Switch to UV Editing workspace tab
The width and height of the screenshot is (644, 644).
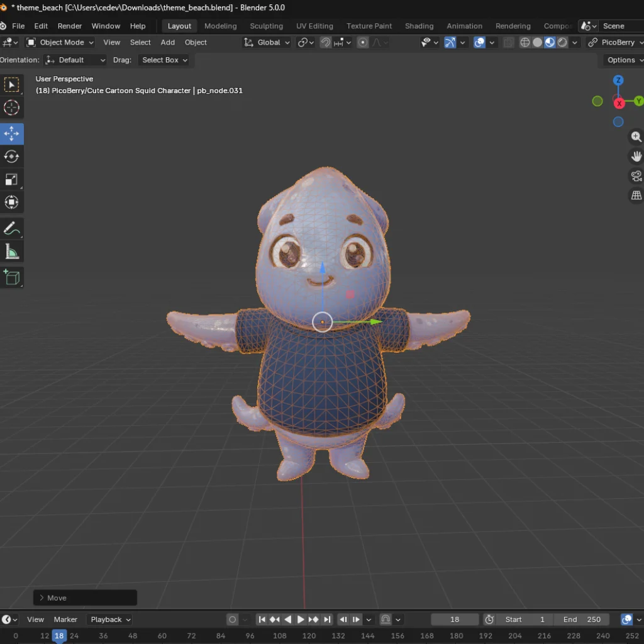[314, 26]
